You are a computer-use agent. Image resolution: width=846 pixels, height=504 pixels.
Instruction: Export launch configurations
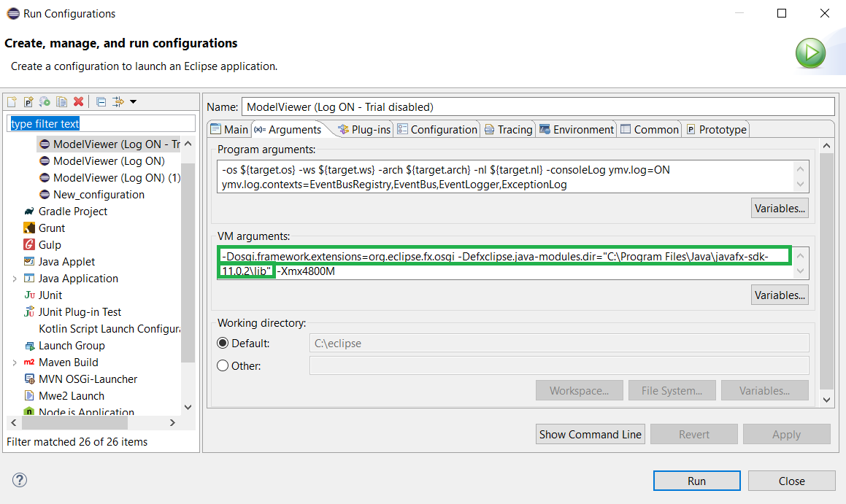tap(43, 101)
